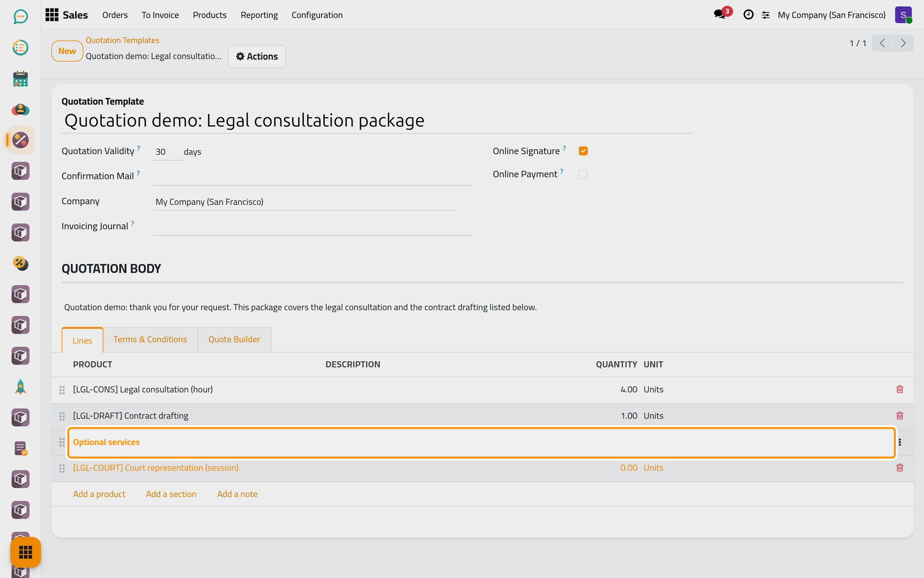
Task: Click the orange apps grid launcher button
Action: click(26, 552)
